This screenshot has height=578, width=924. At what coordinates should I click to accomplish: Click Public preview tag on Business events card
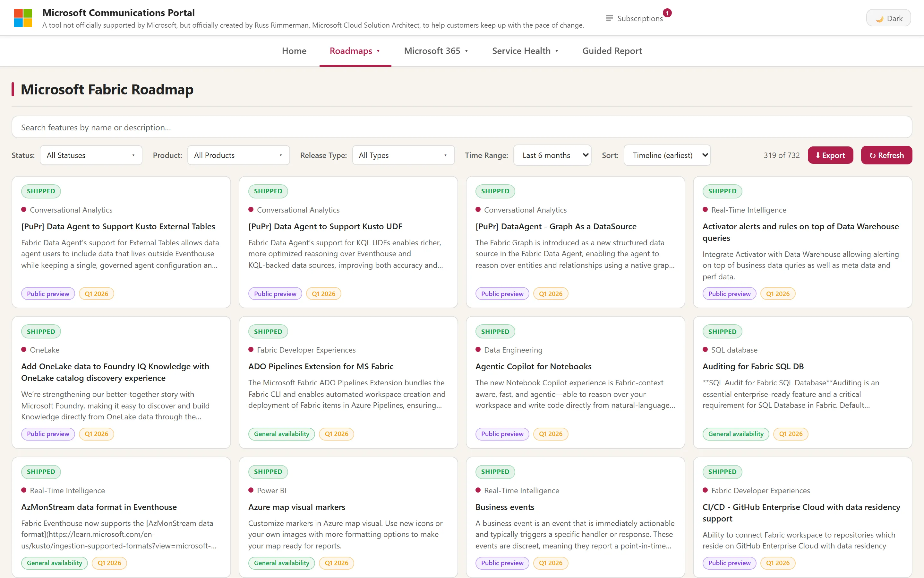click(x=502, y=563)
